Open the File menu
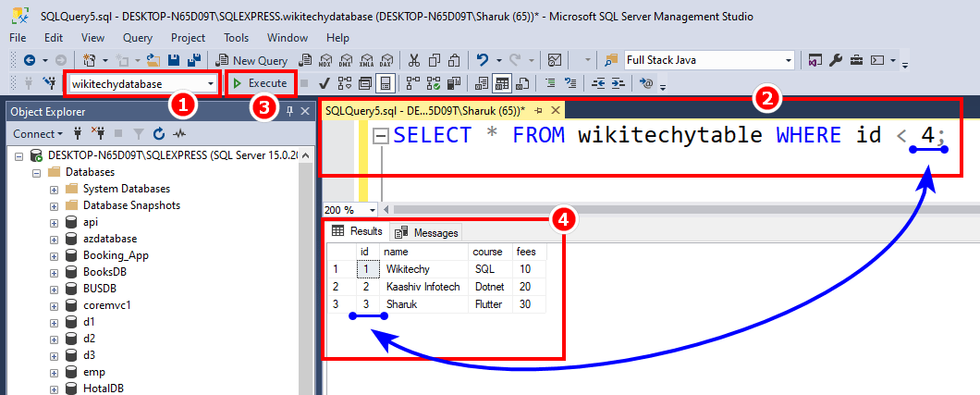 18,38
